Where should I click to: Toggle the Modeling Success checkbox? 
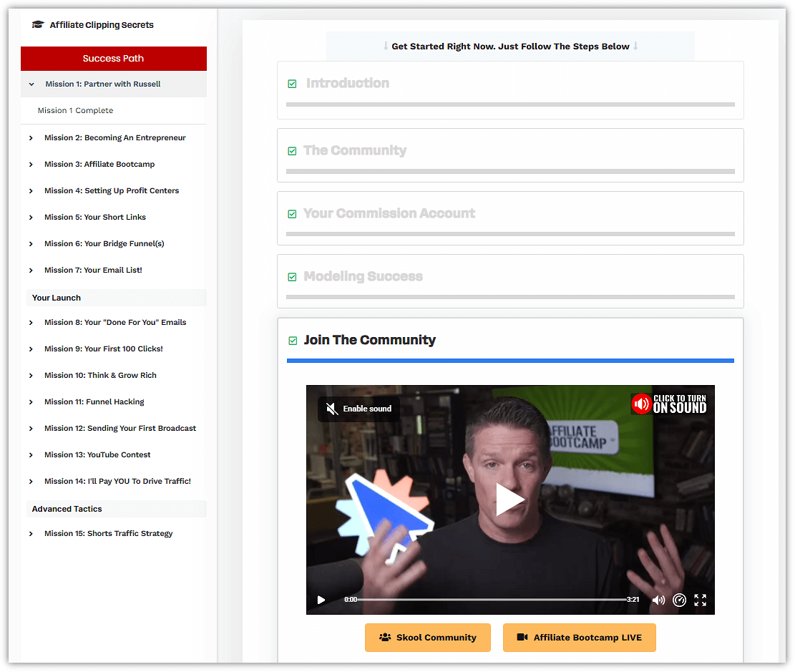click(x=292, y=277)
